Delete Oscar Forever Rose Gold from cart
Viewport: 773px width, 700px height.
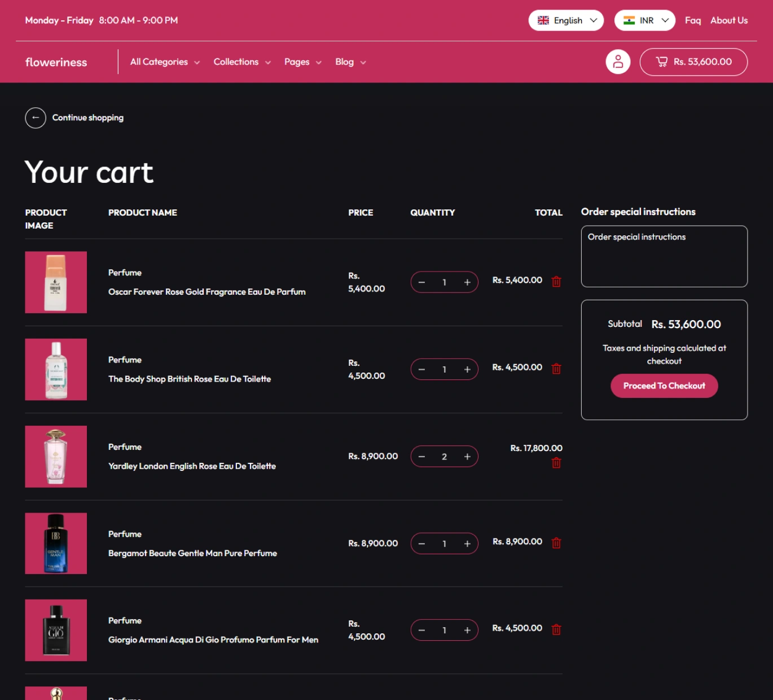click(x=556, y=281)
